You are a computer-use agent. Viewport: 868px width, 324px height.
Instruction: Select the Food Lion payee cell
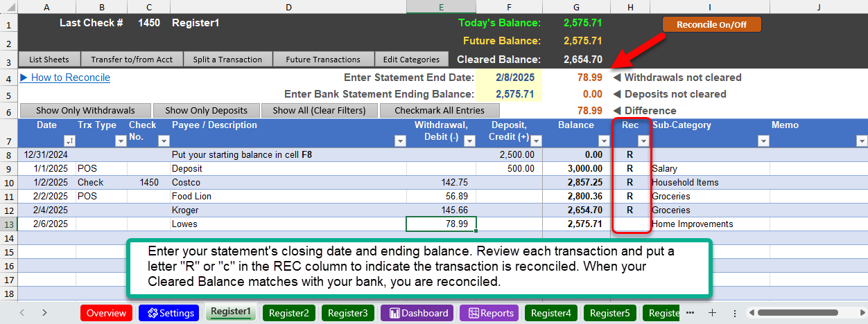(x=288, y=196)
